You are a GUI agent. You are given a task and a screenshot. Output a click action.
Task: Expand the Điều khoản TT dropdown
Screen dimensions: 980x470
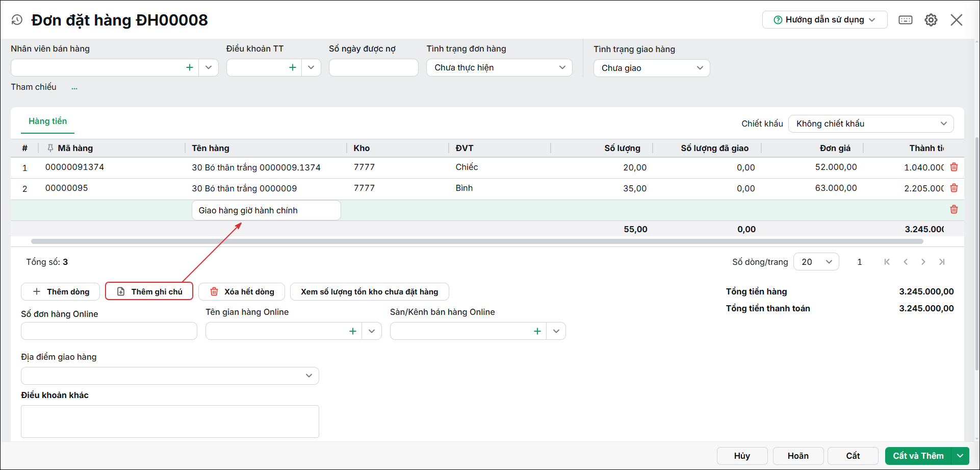point(311,67)
